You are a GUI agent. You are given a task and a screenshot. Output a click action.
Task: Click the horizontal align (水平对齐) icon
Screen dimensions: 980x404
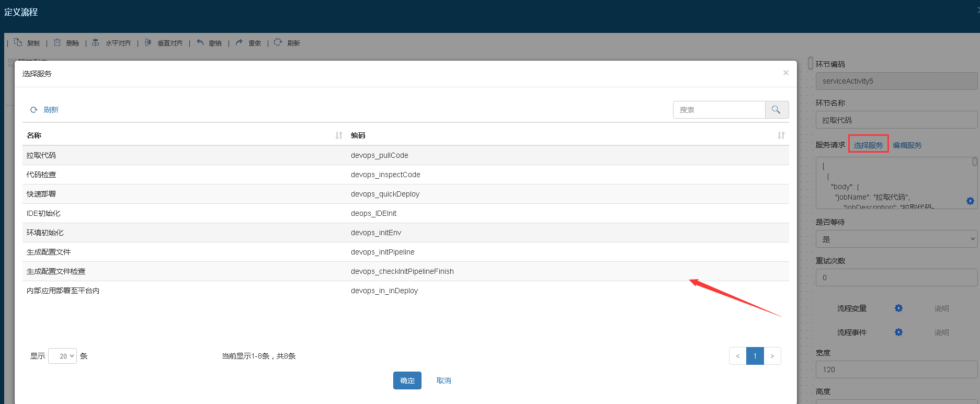click(x=96, y=42)
